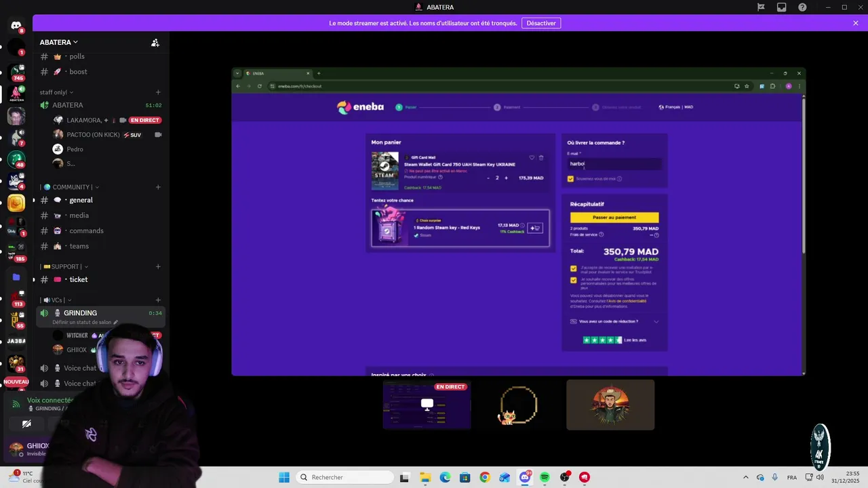Show hidden system tray icons

click(x=745, y=477)
